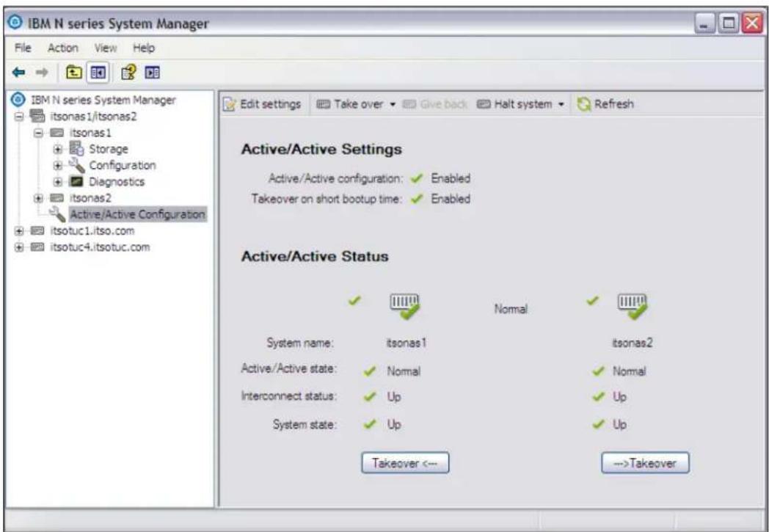Click the itsonas1 controller status image
Screen dimensions: 769x532
pos(405,307)
